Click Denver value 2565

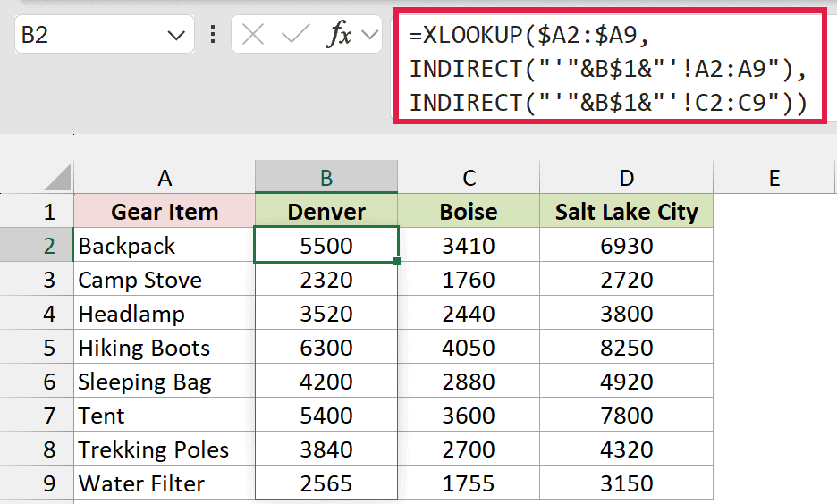pyautogui.click(x=326, y=483)
